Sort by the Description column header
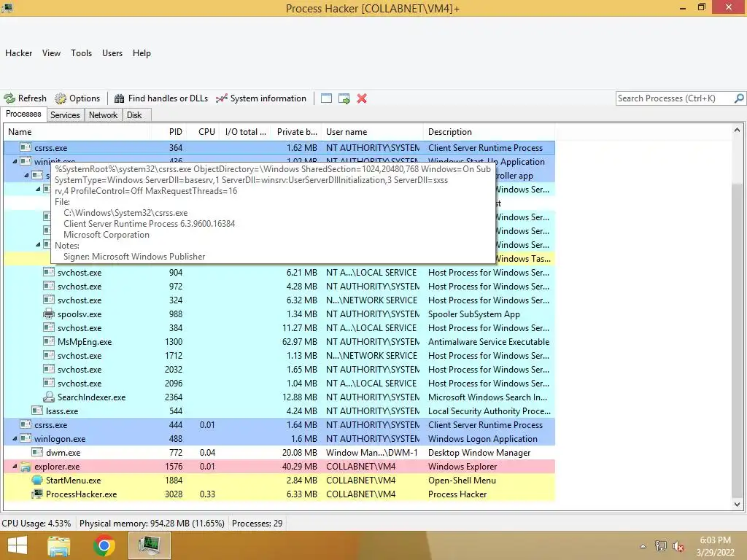The width and height of the screenshot is (747, 560). tap(489, 132)
